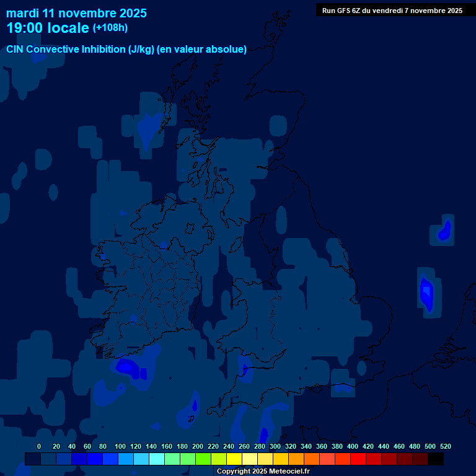476x476 pixels.
Task: Choose the bright green swatch between 200 and 220
Action: click(203, 459)
